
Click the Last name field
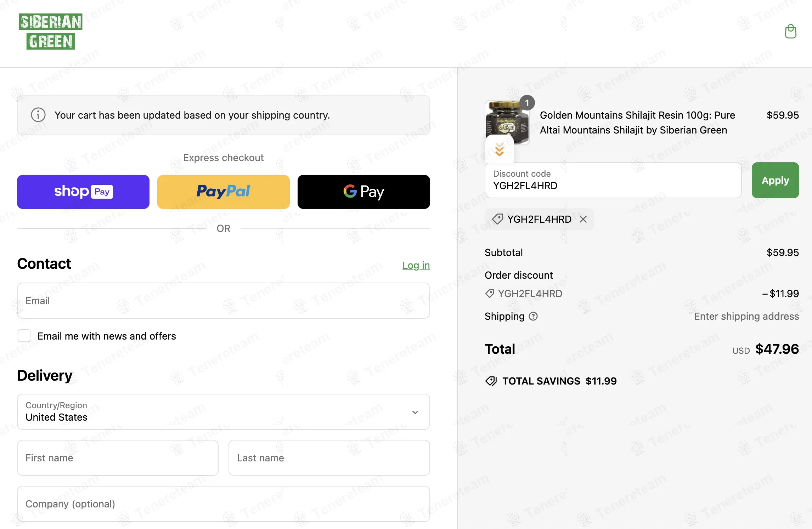pos(329,458)
